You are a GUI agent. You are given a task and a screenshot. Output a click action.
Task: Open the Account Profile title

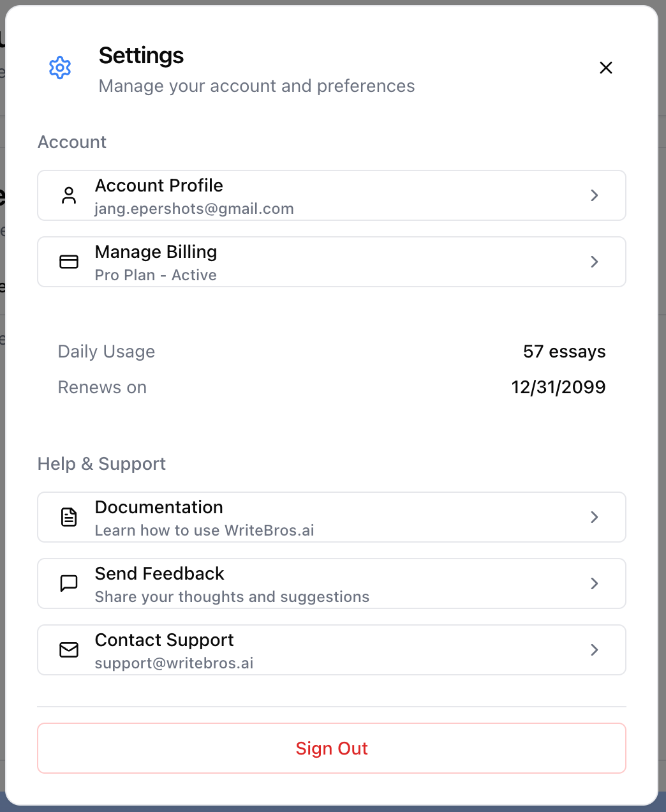coord(159,186)
